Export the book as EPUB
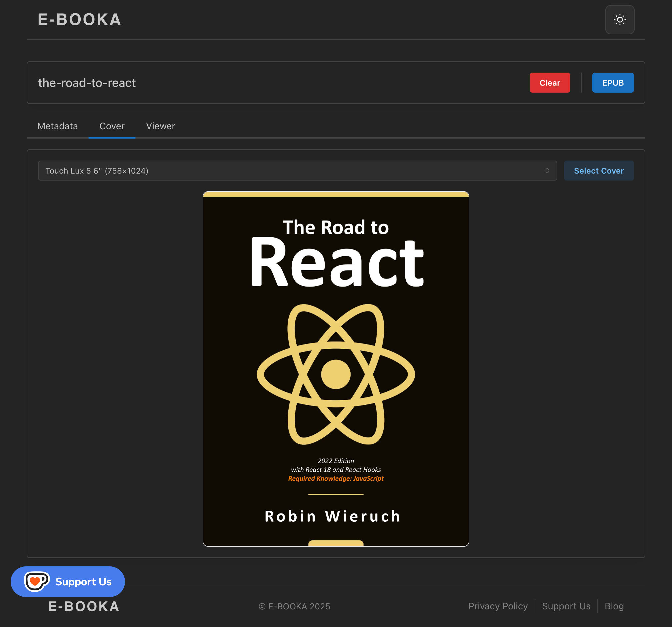This screenshot has height=627, width=672. click(x=613, y=83)
